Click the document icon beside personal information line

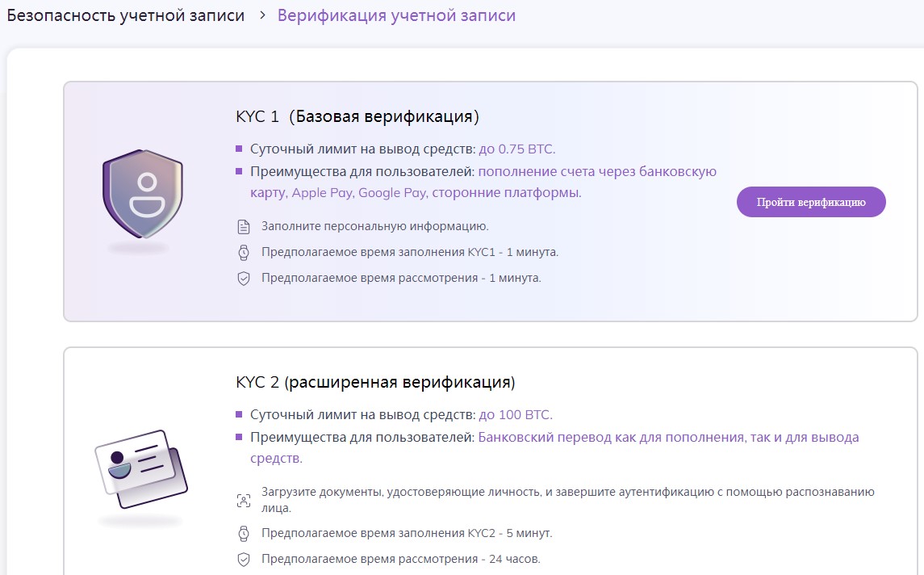pyautogui.click(x=243, y=227)
